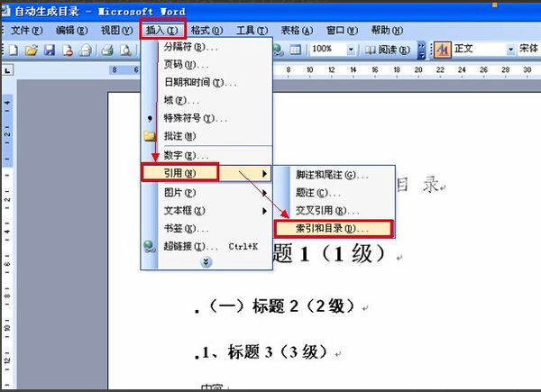Viewport: 541px width, 392px height.
Task: Choose 日期和时间(T)... menu item
Action: point(206,82)
